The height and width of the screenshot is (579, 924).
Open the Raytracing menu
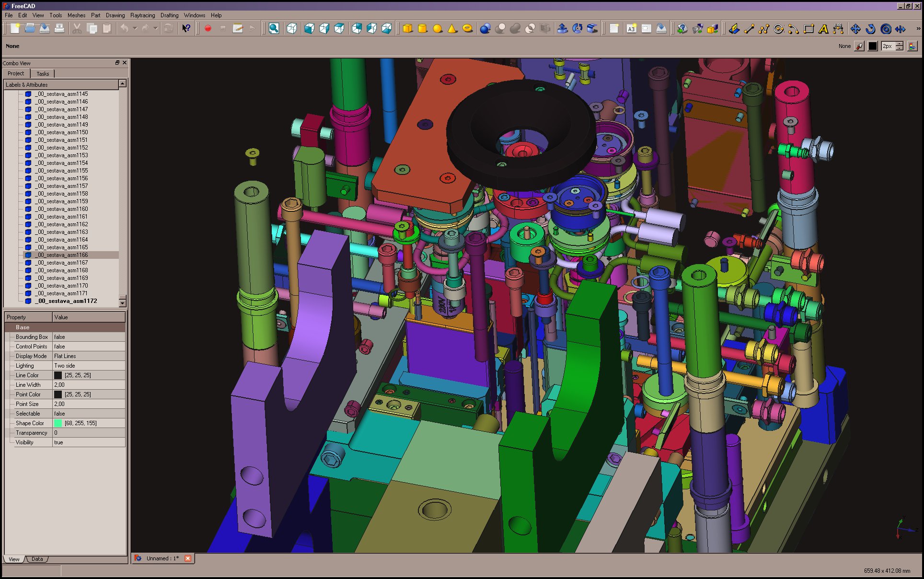click(142, 15)
